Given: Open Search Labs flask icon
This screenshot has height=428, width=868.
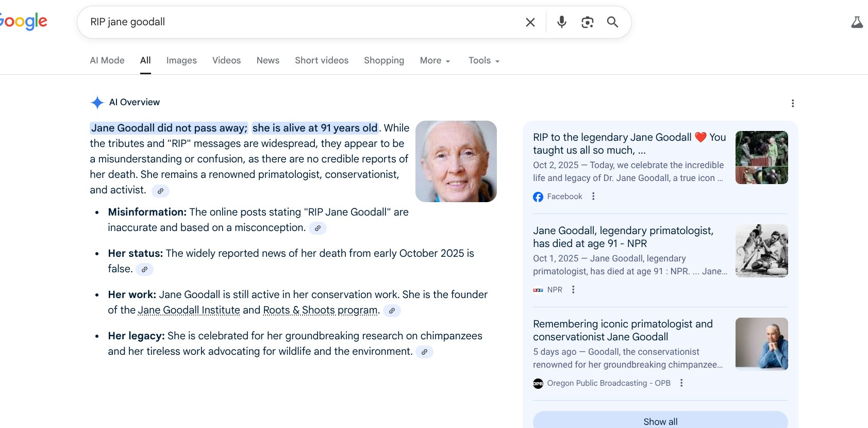Looking at the screenshot, I should tap(857, 22).
